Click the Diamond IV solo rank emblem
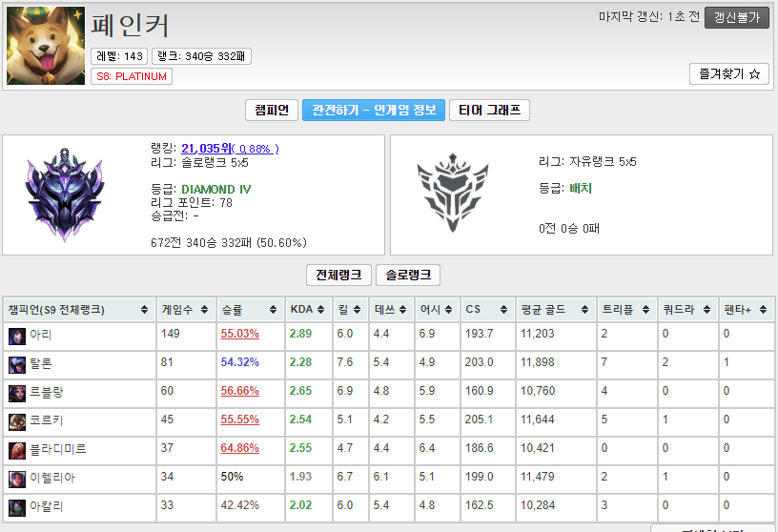Viewport: 778px width, 532px height. [65, 194]
